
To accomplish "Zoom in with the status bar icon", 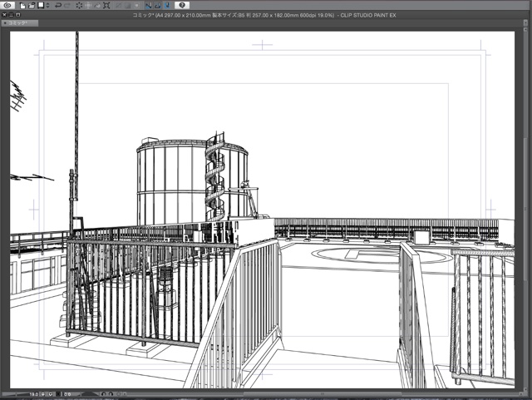I will pos(51,394).
